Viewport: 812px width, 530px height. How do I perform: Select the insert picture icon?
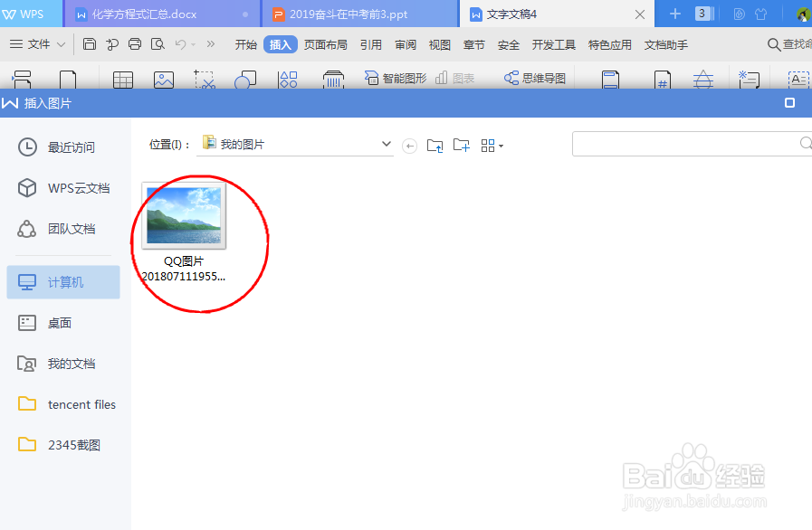[164, 80]
